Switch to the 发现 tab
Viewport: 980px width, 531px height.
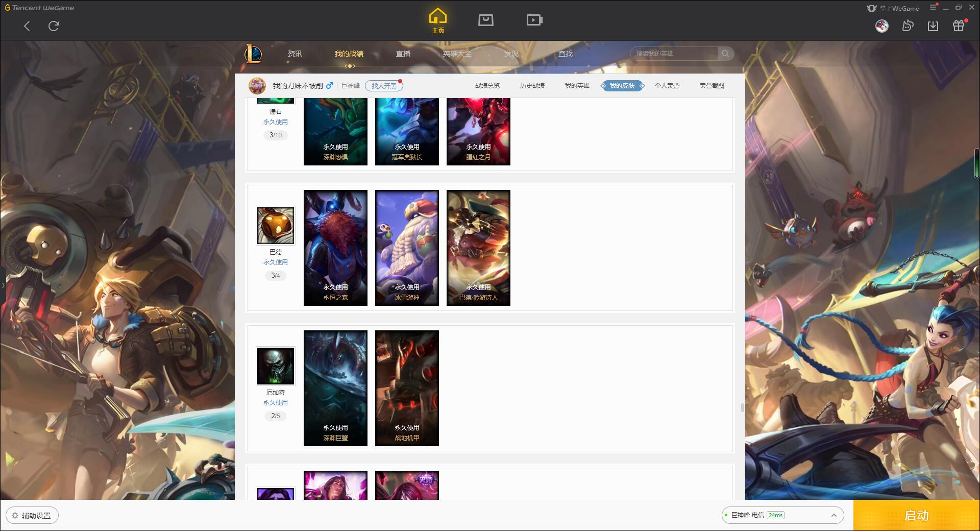pyautogui.click(x=511, y=54)
